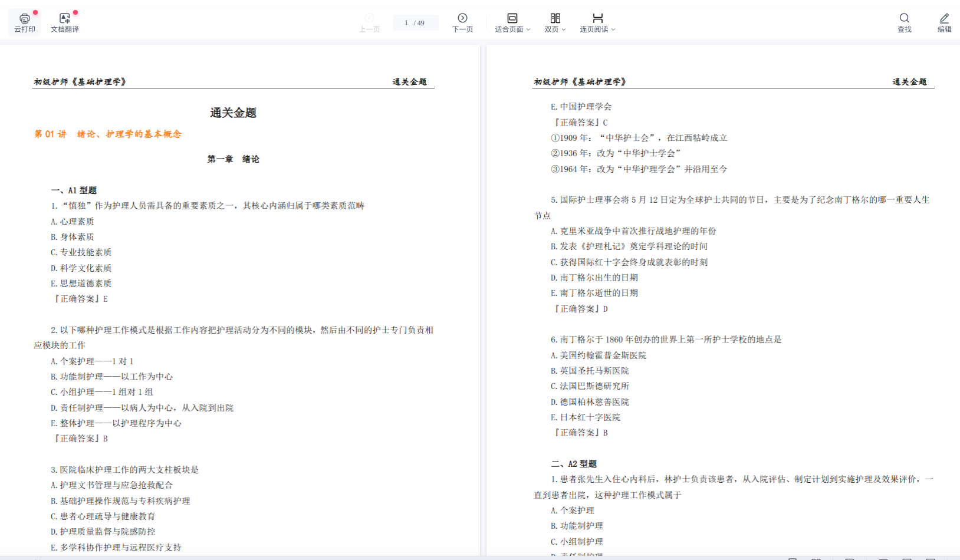This screenshot has height=560, width=960.
Task: Click the 一、A1 型题 section heading
Action: click(x=74, y=190)
